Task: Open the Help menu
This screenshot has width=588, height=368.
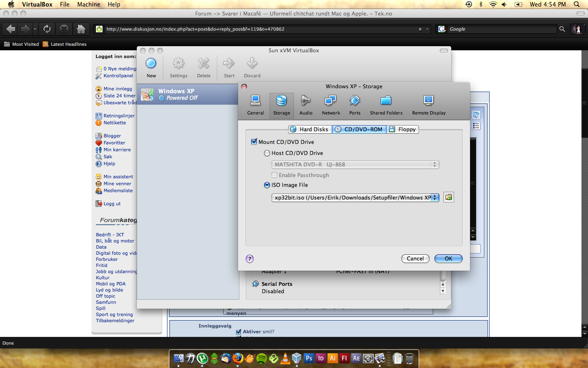Action: [x=114, y=4]
